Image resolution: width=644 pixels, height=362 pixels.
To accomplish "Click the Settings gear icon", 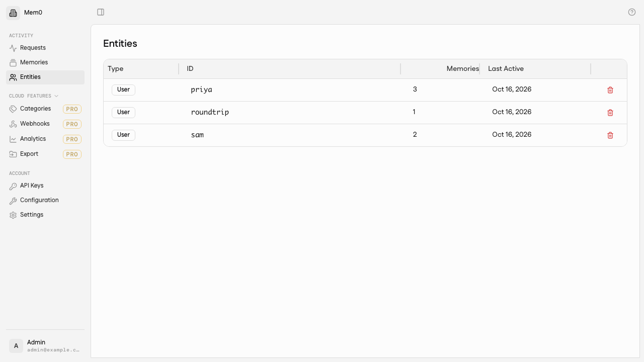I will click(13, 215).
